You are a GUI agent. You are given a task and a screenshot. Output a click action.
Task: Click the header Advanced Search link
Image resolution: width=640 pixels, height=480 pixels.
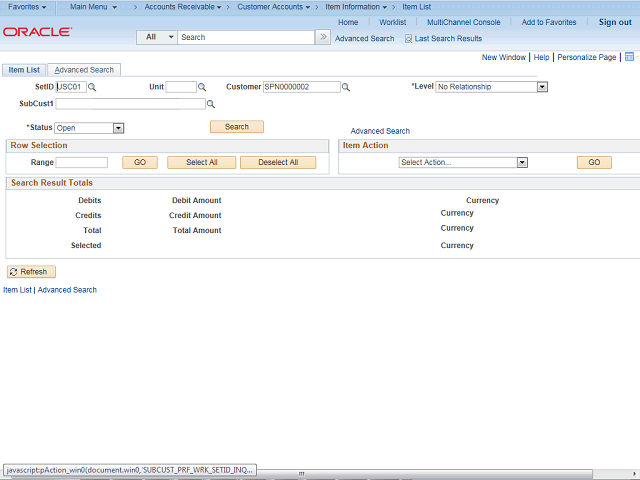coord(364,39)
